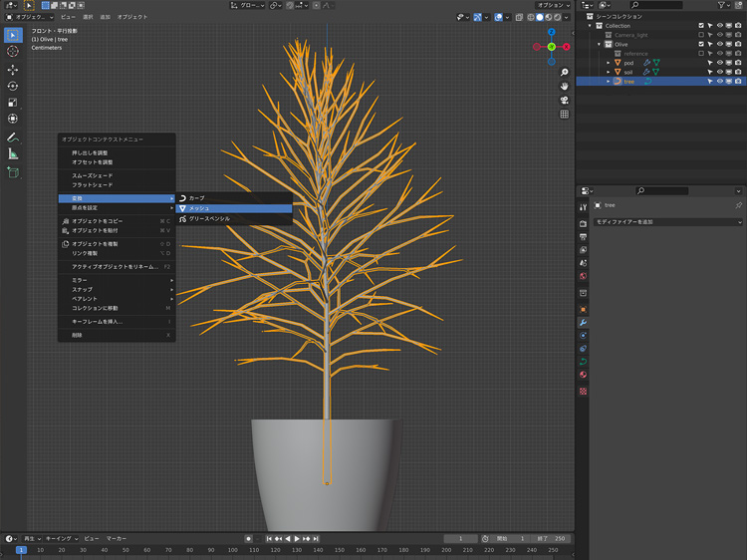
Task: Click the red X axis on navigation gizmo
Action: 566,47
